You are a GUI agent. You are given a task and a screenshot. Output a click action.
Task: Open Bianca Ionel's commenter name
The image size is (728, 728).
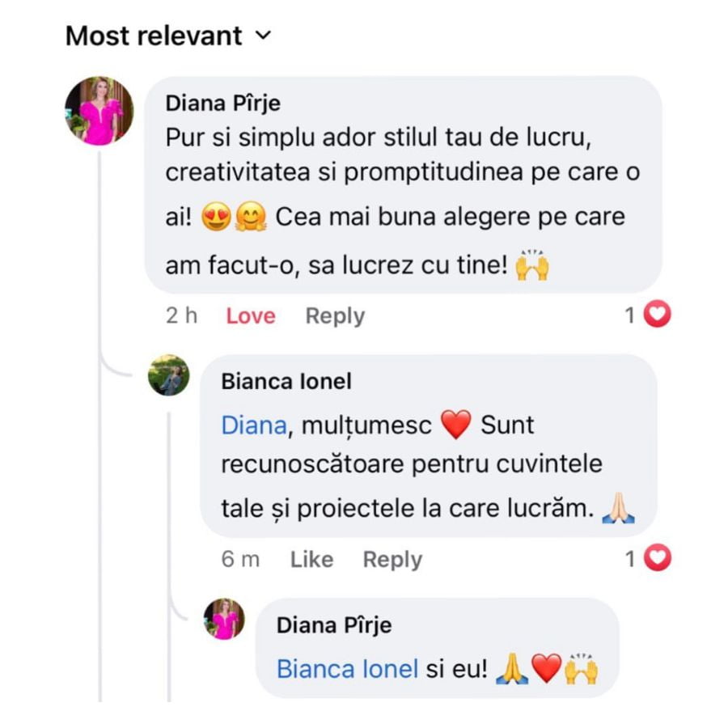[286, 382]
